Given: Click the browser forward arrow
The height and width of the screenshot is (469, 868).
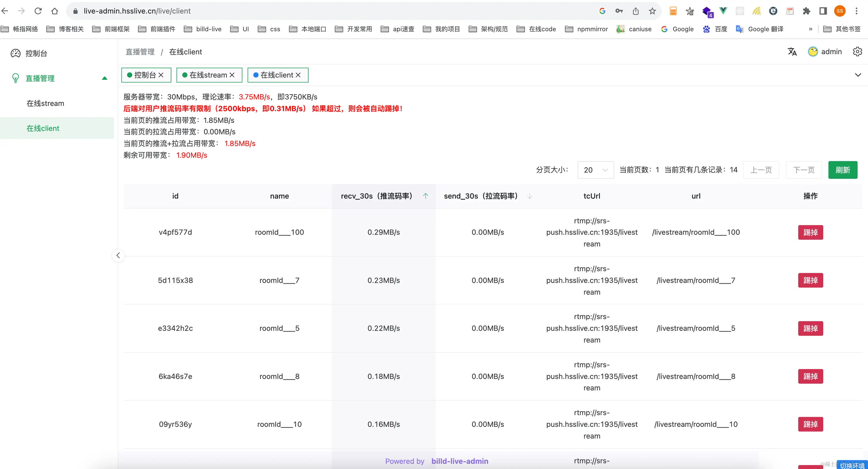Looking at the screenshot, I should 21,11.
